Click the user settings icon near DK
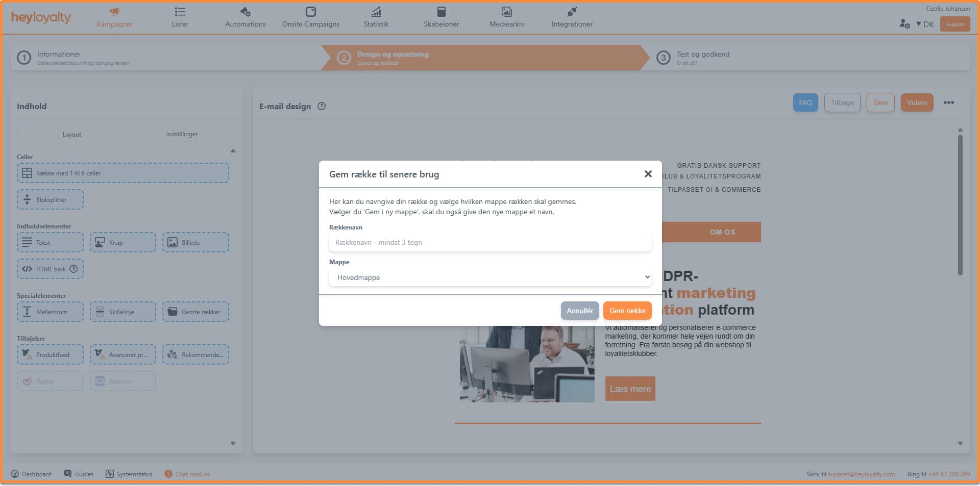The width and height of the screenshot is (980, 486). (x=904, y=24)
